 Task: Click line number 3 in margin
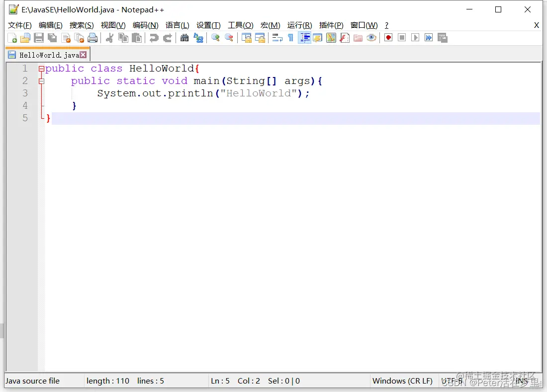(x=25, y=93)
